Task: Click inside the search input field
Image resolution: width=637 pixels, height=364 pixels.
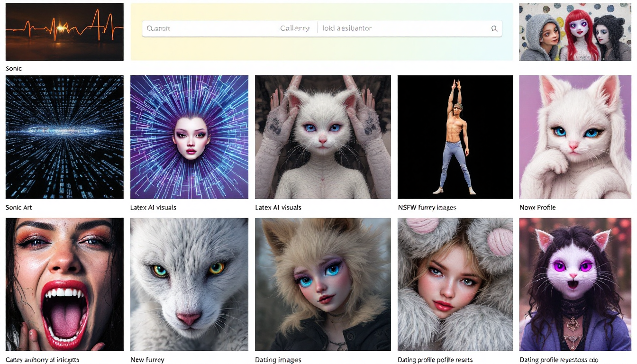Action: (x=213, y=28)
